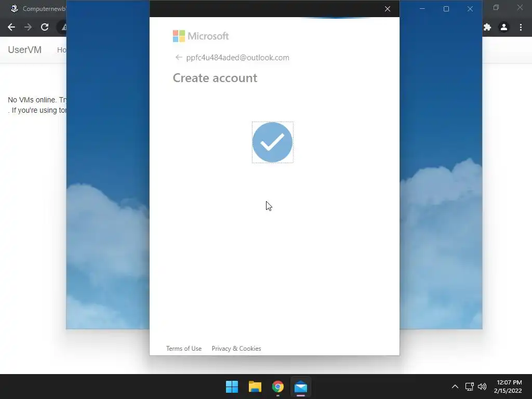Open the Windows Start menu
Screen dimensions: 532x399
232,387
